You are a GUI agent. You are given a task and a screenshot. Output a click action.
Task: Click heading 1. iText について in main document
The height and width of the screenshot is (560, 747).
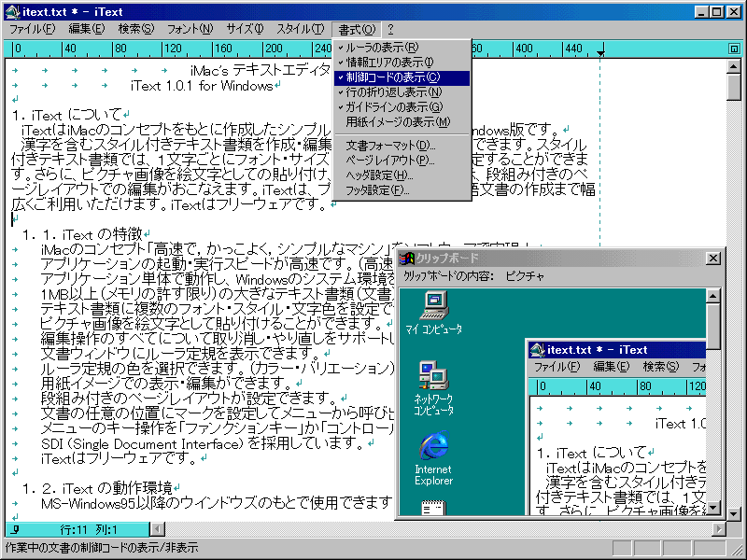[x=66, y=115]
